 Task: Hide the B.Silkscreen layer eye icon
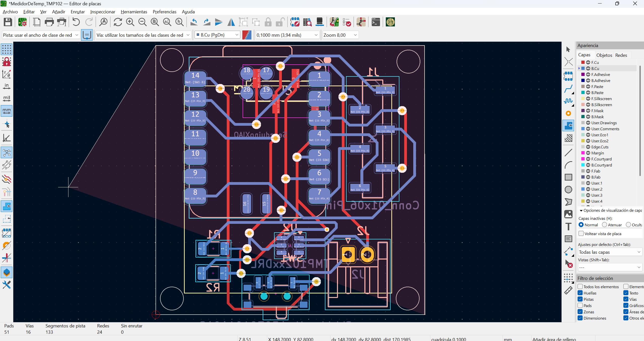(588, 105)
